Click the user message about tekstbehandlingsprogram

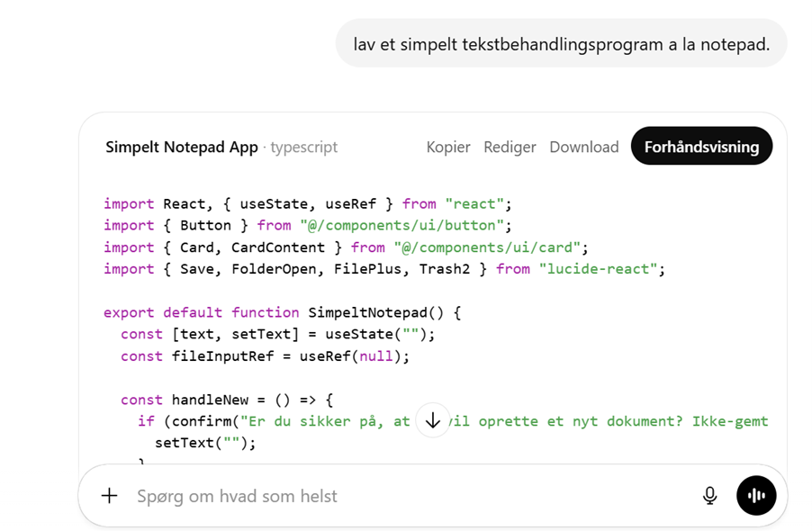tap(561, 43)
